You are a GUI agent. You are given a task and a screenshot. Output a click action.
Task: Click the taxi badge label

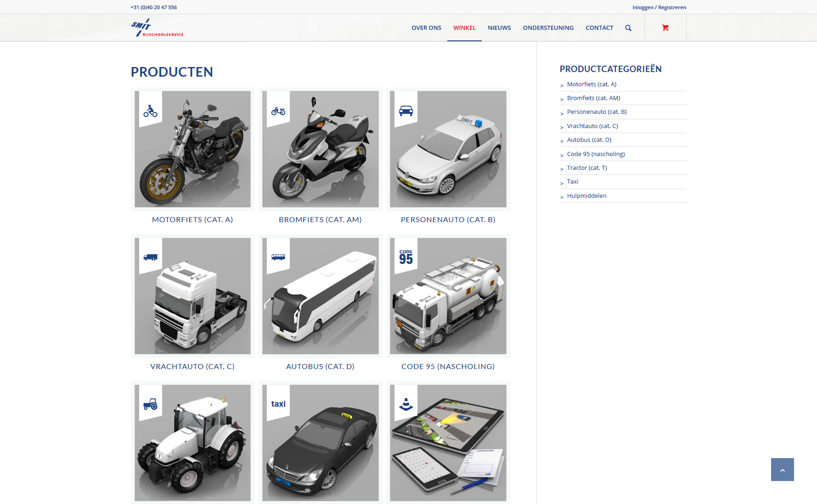click(278, 404)
